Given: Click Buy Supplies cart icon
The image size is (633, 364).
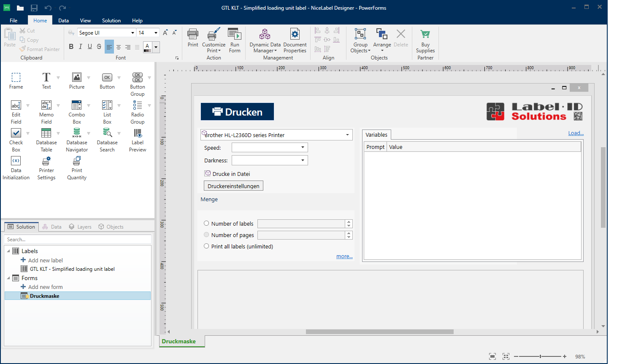Looking at the screenshot, I should tap(425, 34).
